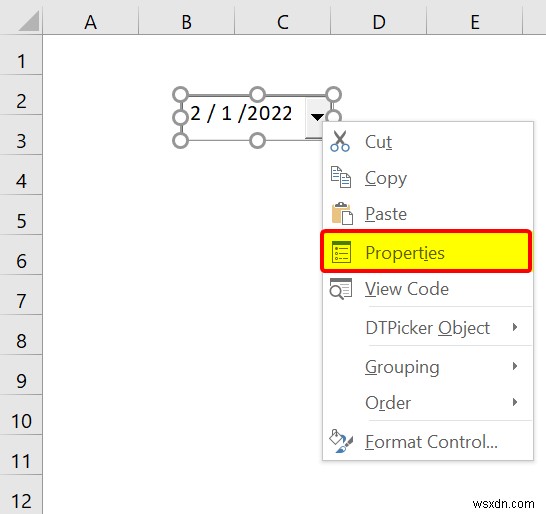Expand the Grouping submenu arrow
Image resolution: width=546 pixels, height=514 pixels.
515,366
